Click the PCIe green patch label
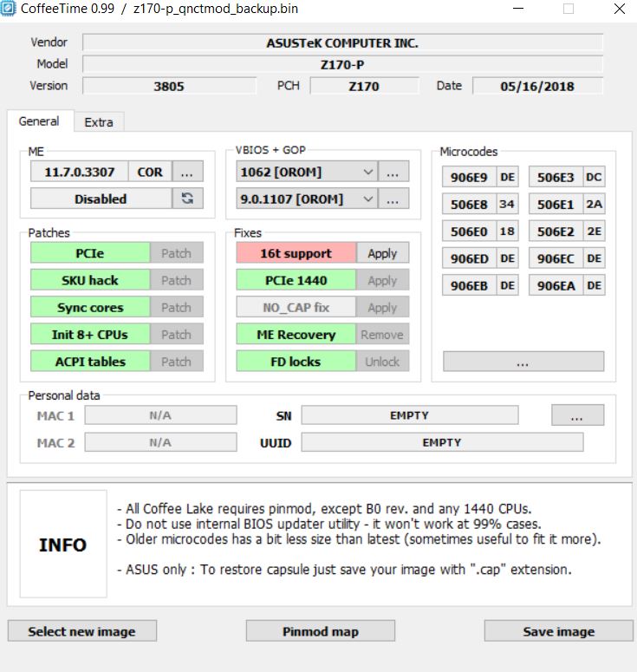The height and width of the screenshot is (672, 637). coord(90,253)
